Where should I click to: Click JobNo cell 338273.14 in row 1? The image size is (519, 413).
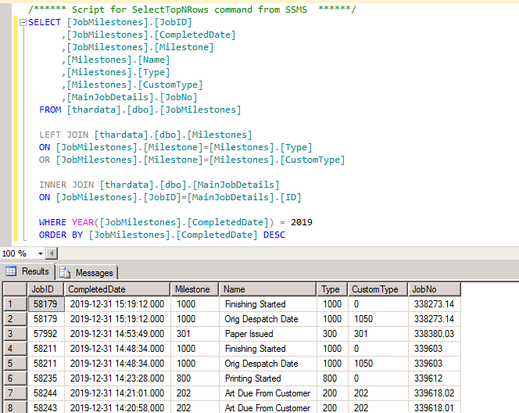pos(434,304)
